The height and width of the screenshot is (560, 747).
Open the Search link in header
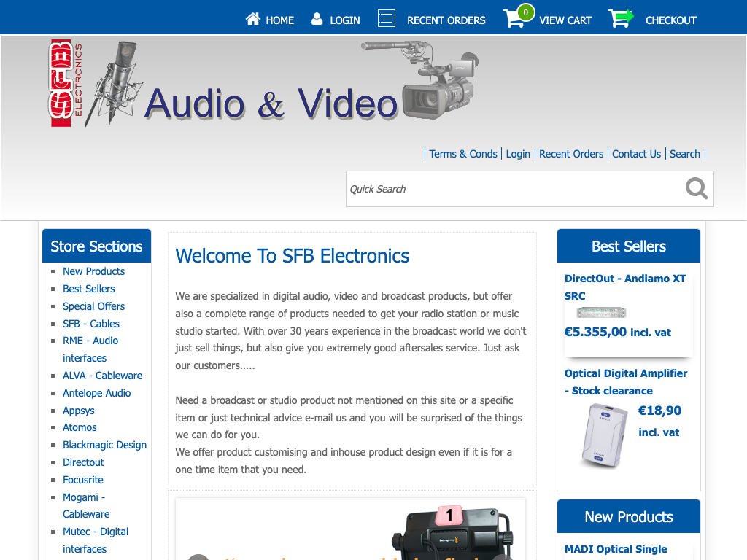685,154
